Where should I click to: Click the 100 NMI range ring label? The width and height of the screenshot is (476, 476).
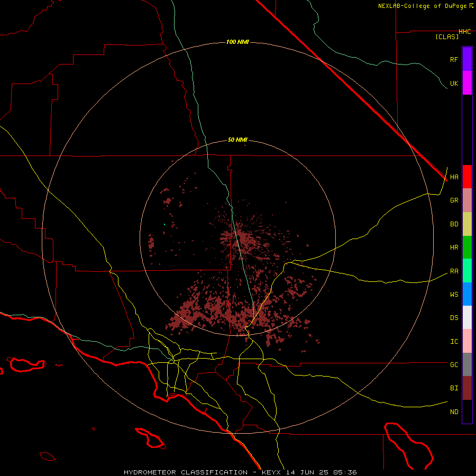237,42
